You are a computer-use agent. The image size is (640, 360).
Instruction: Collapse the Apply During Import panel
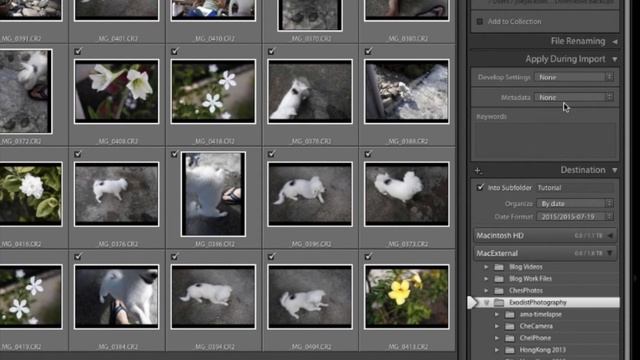coord(615,60)
